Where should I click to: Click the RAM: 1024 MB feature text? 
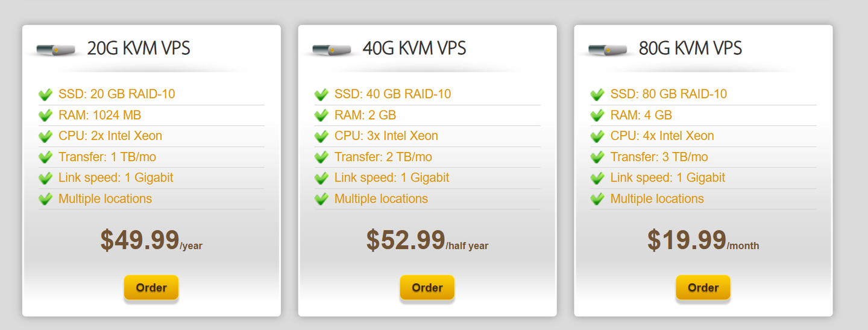[100, 115]
